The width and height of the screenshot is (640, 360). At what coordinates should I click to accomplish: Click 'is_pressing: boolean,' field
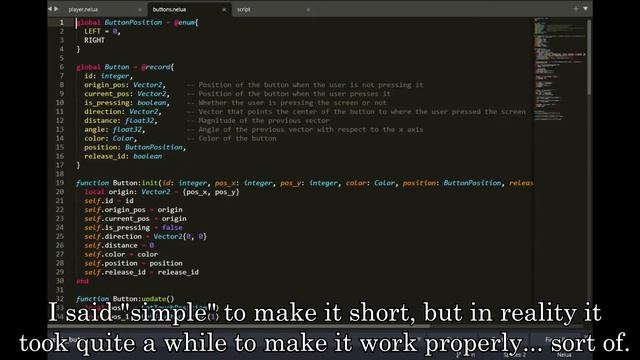coord(127,103)
